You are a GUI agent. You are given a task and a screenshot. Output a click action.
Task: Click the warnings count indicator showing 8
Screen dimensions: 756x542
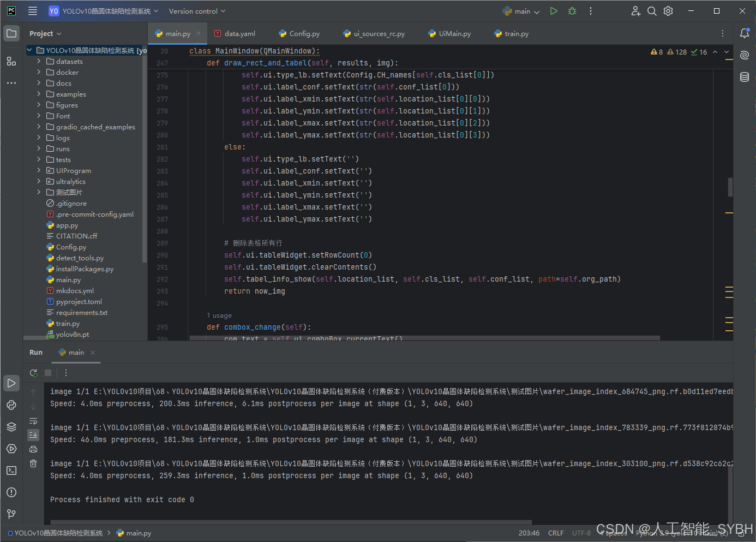tap(657, 52)
